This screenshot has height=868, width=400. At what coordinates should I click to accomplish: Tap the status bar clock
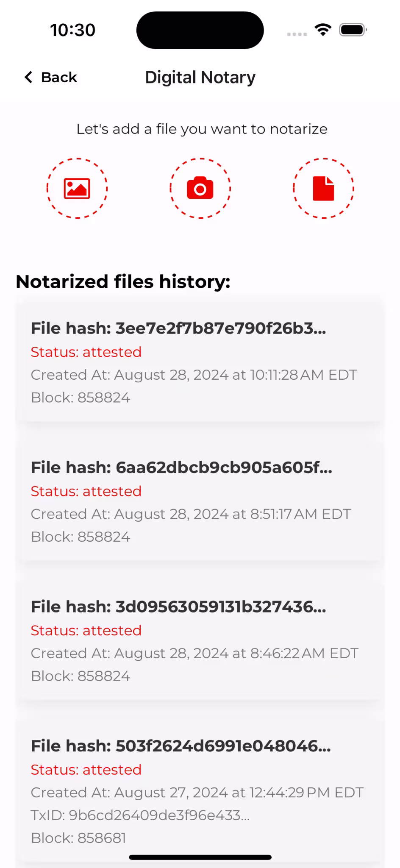click(x=73, y=30)
